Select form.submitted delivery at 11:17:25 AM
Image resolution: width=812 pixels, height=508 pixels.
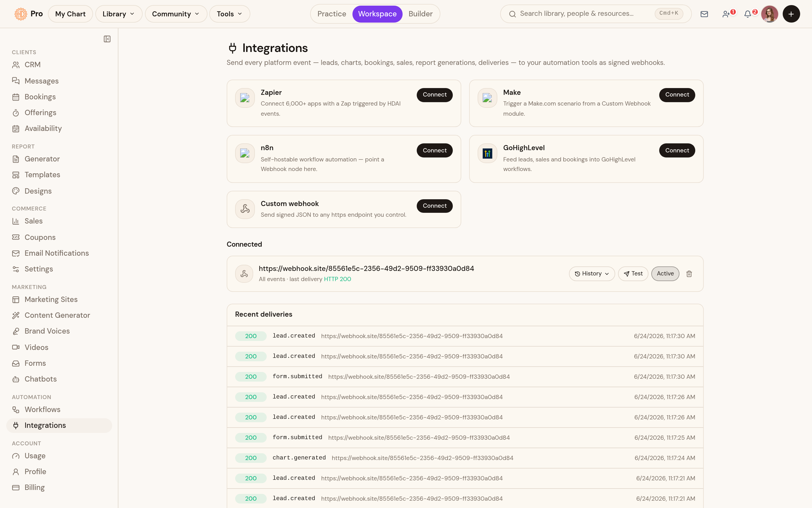click(465, 437)
